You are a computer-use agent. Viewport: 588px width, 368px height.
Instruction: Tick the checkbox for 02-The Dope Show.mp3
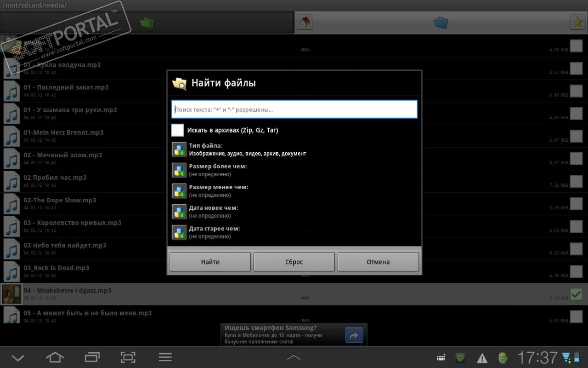coord(576,204)
